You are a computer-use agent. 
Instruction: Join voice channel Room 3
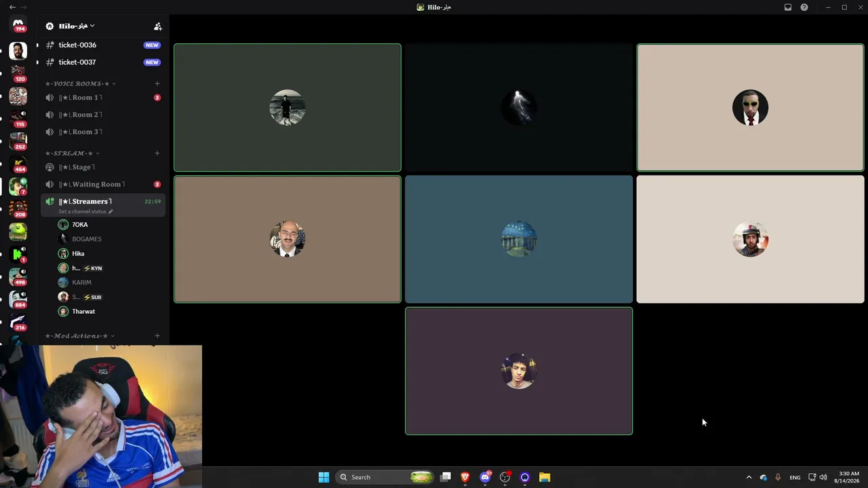[x=103, y=131]
